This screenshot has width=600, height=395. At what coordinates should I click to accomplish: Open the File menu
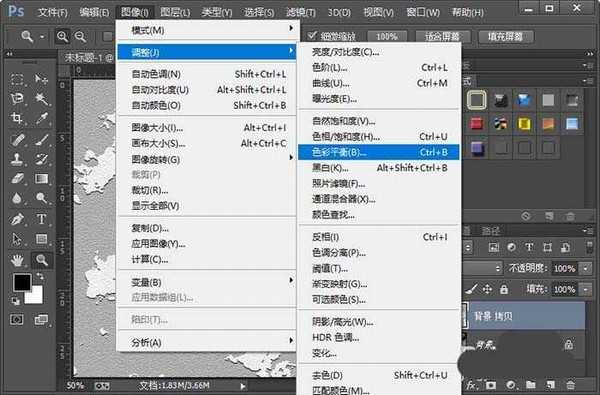[53, 12]
